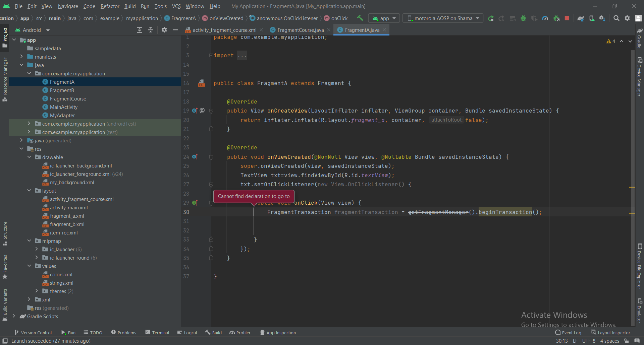Viewport: 644px width, 345px height.
Task: Go to previous highlighted warning arrow
Action: coord(622,41)
